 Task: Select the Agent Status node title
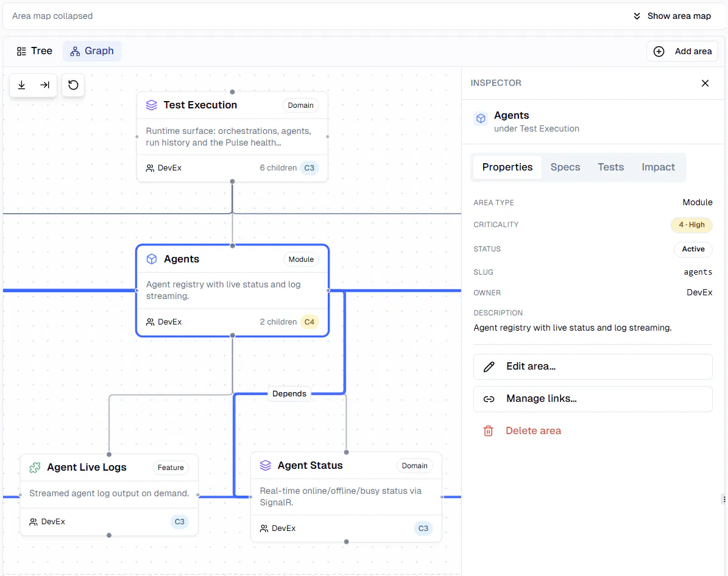[310, 465]
